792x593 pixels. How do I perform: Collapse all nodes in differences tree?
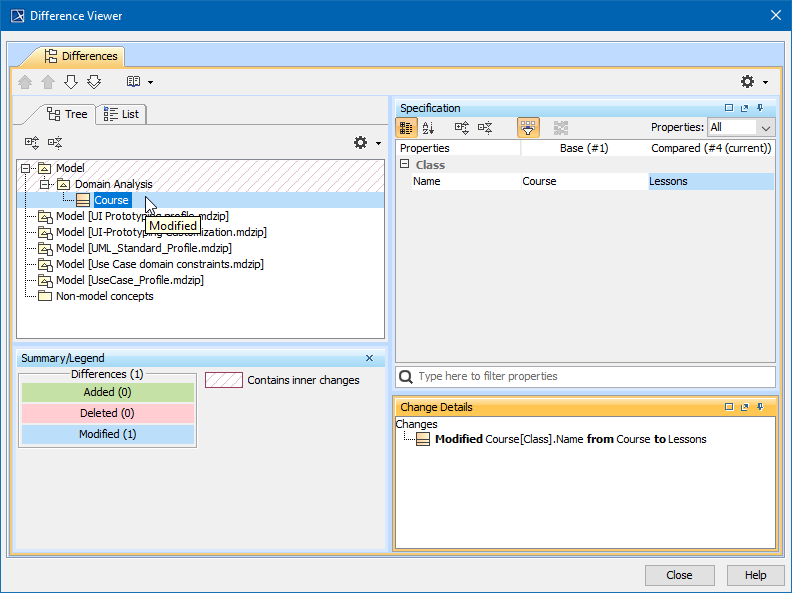[x=55, y=143]
